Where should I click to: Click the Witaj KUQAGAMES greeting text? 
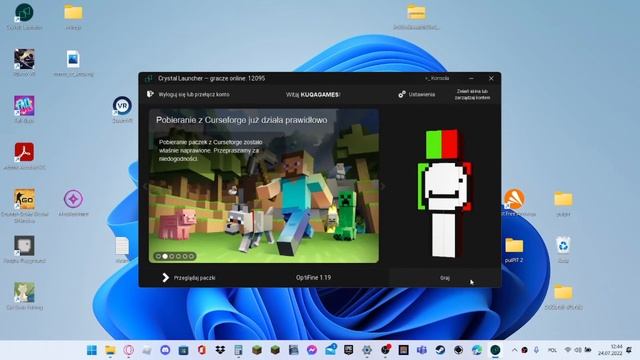pyautogui.click(x=313, y=94)
